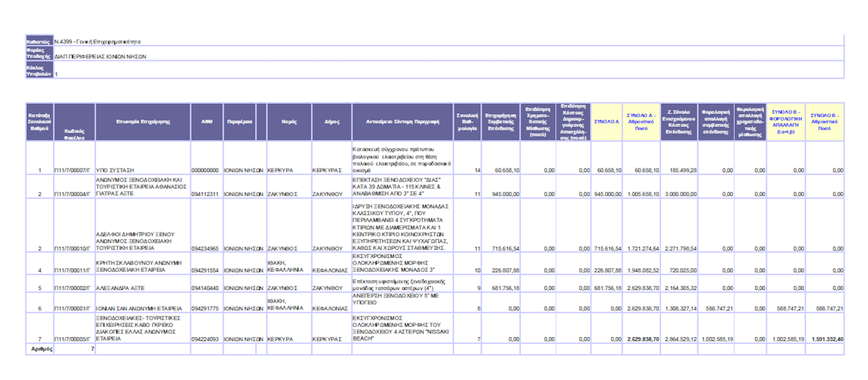Click description 'Επέκταση υφιστάμενης ξενοδοχειακής μονάδας'
The width and height of the screenshot is (868, 380).
tap(402, 285)
